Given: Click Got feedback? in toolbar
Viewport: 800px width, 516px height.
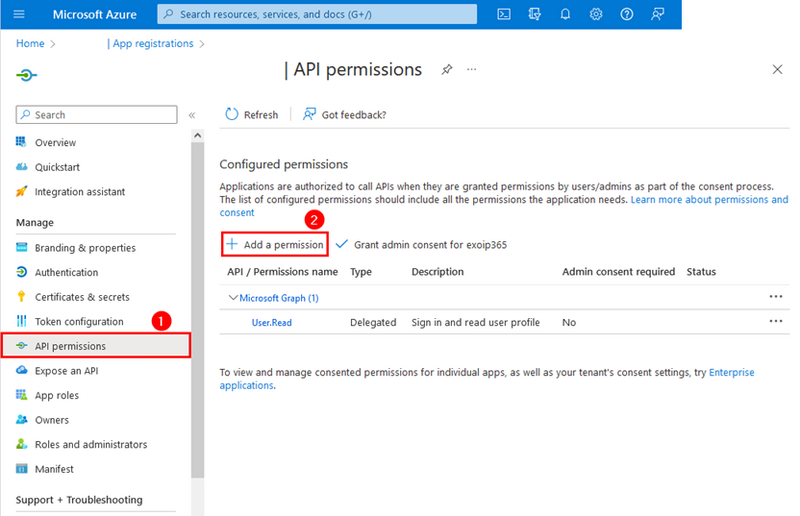Looking at the screenshot, I should [344, 114].
